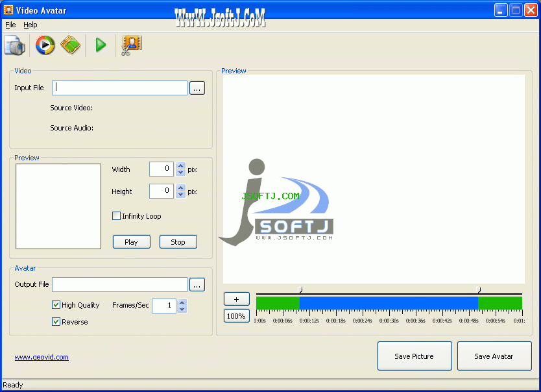Click the left timeline selection marker
The height and width of the screenshot is (392, 541).
click(300, 290)
